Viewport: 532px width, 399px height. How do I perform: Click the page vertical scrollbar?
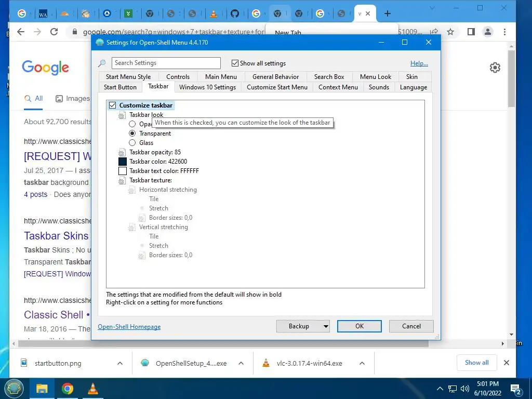(x=511, y=78)
